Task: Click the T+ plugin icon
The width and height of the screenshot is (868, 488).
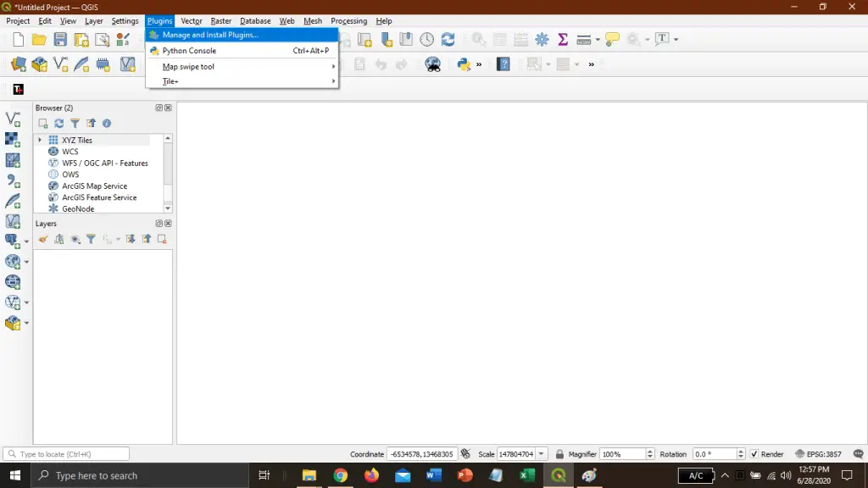Action: coord(19,89)
